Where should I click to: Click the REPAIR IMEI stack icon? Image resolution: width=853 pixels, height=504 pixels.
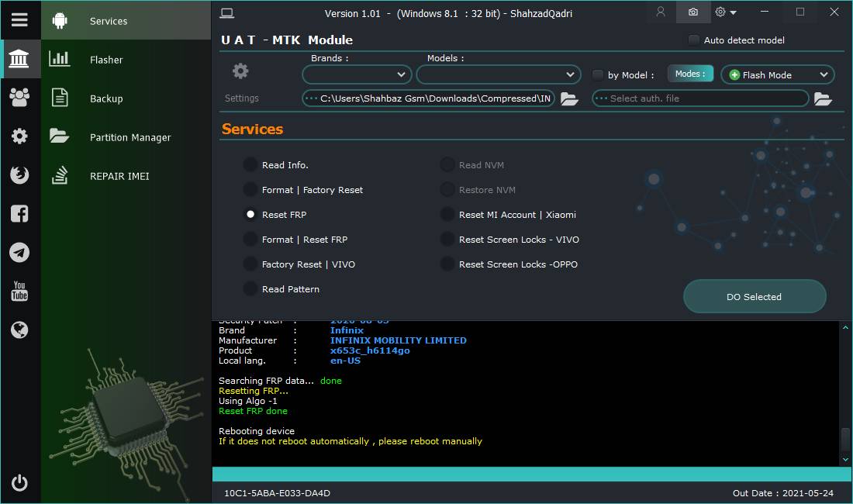(x=60, y=175)
